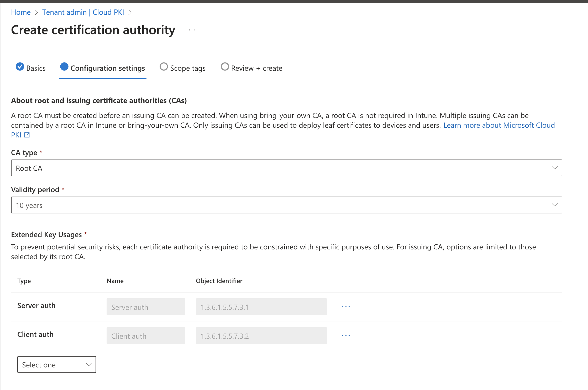The height and width of the screenshot is (390, 588).
Task: Click the chevron arrow in Validity period dropdown
Action: coord(555,205)
